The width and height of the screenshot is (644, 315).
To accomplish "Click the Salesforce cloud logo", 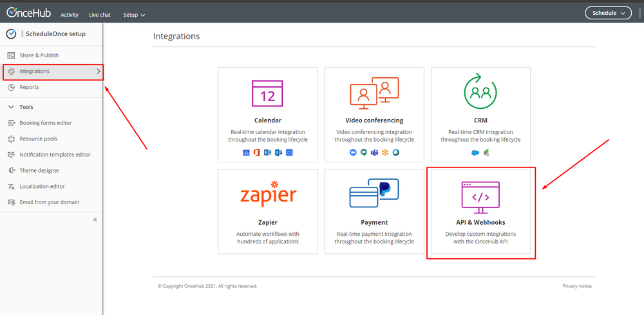I will [x=475, y=153].
